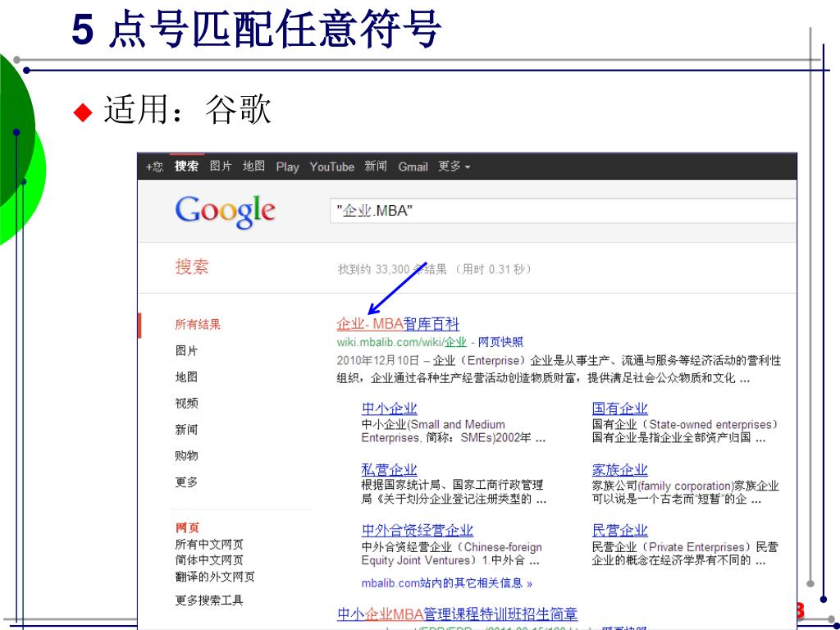The width and height of the screenshot is (840, 630).
Task: Choose 翻译的外文网页 filter
Action: point(215,577)
